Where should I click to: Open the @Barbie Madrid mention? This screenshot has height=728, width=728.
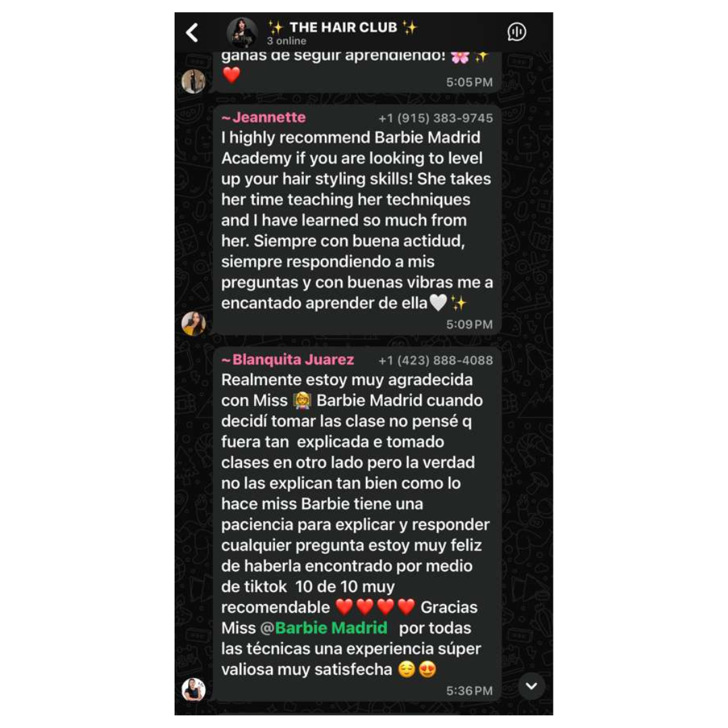point(324,628)
